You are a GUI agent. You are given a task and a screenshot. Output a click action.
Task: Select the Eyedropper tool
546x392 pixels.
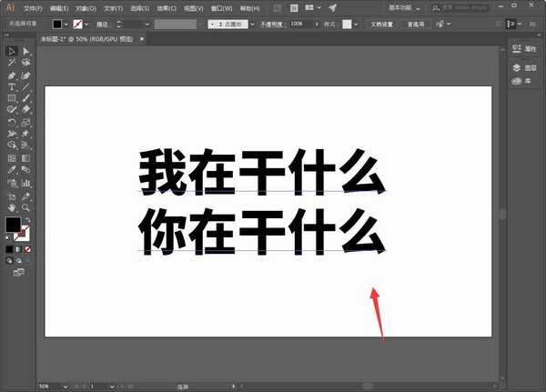12,170
